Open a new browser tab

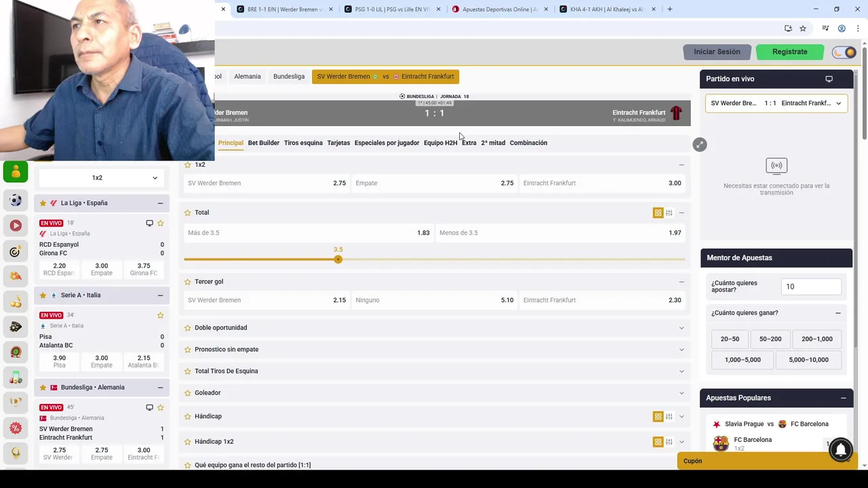670,9
